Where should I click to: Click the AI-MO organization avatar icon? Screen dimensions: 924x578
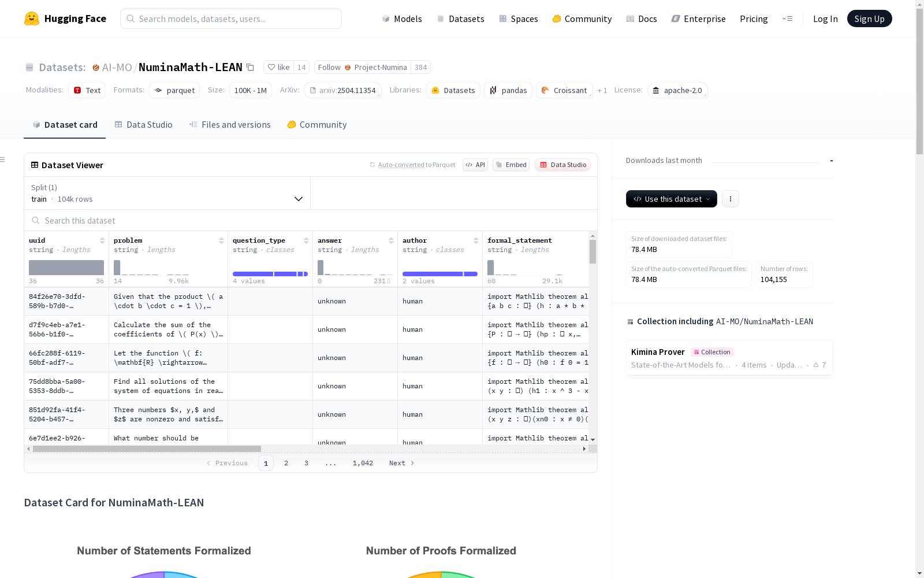96,68
